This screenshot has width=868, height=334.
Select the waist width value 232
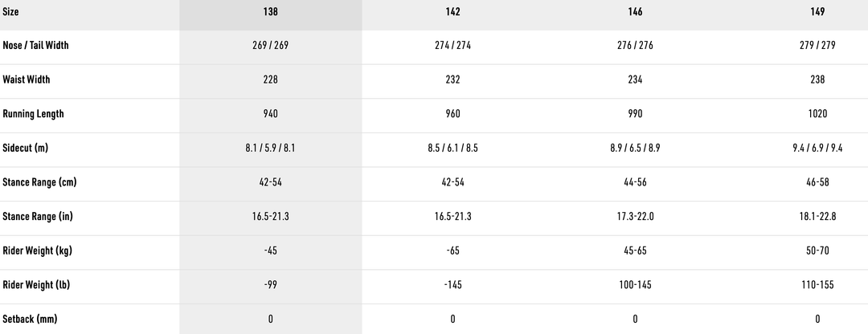pyautogui.click(x=452, y=80)
